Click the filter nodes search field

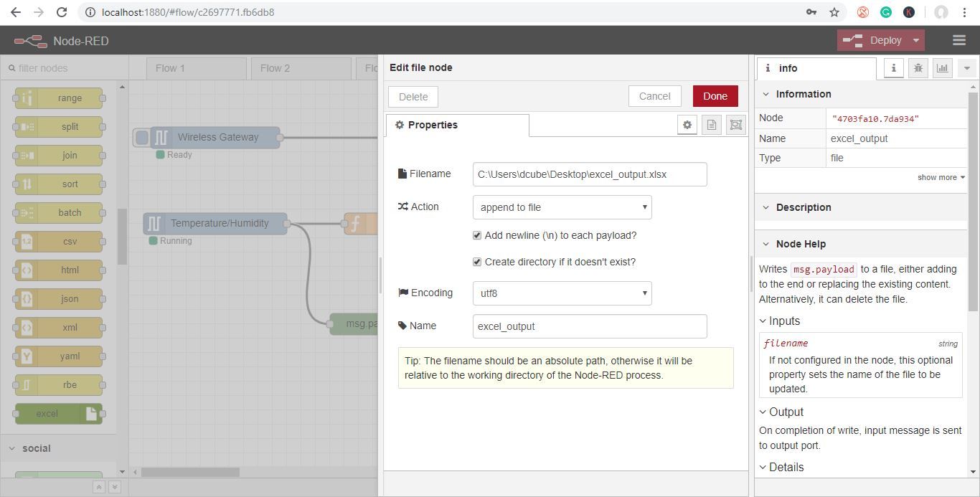65,68
